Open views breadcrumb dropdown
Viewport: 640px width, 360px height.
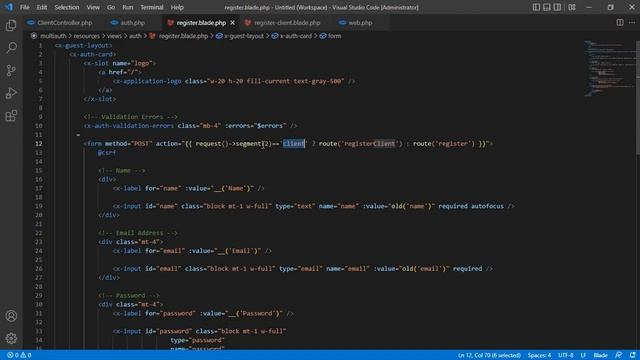click(114, 36)
